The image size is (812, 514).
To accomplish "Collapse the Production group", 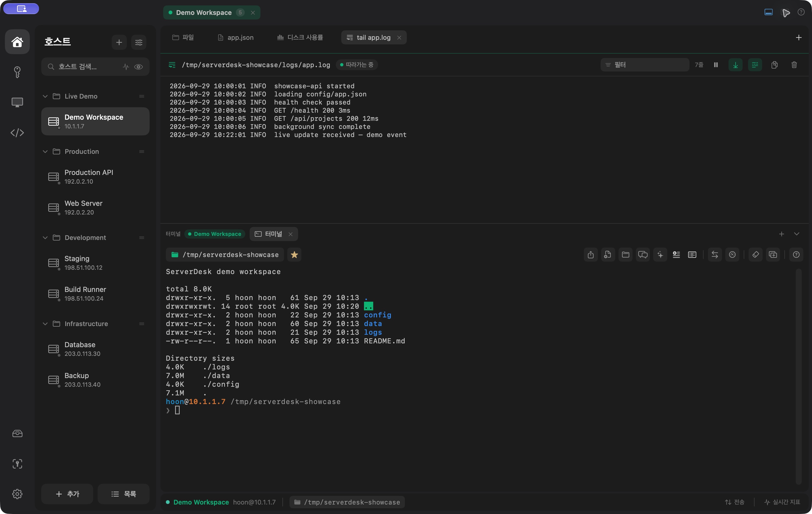I will pos(45,152).
